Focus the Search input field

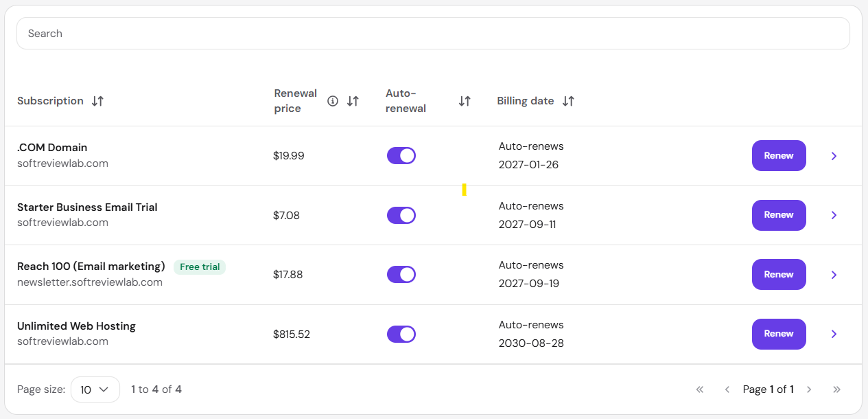point(433,33)
